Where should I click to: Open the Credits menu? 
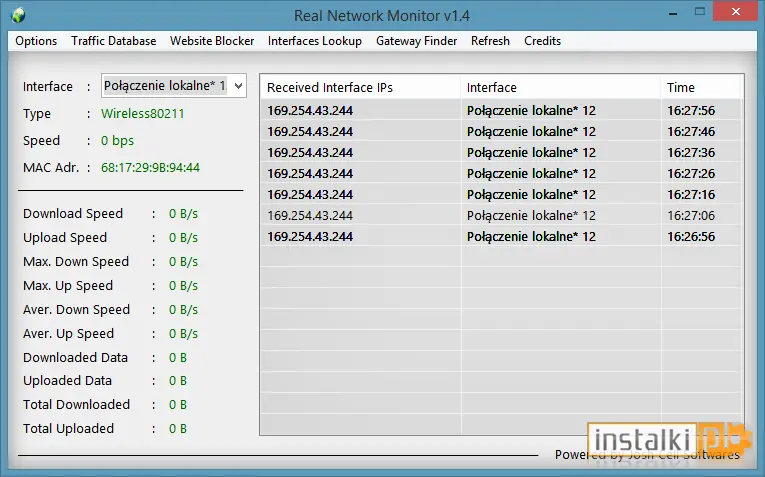pyautogui.click(x=543, y=41)
